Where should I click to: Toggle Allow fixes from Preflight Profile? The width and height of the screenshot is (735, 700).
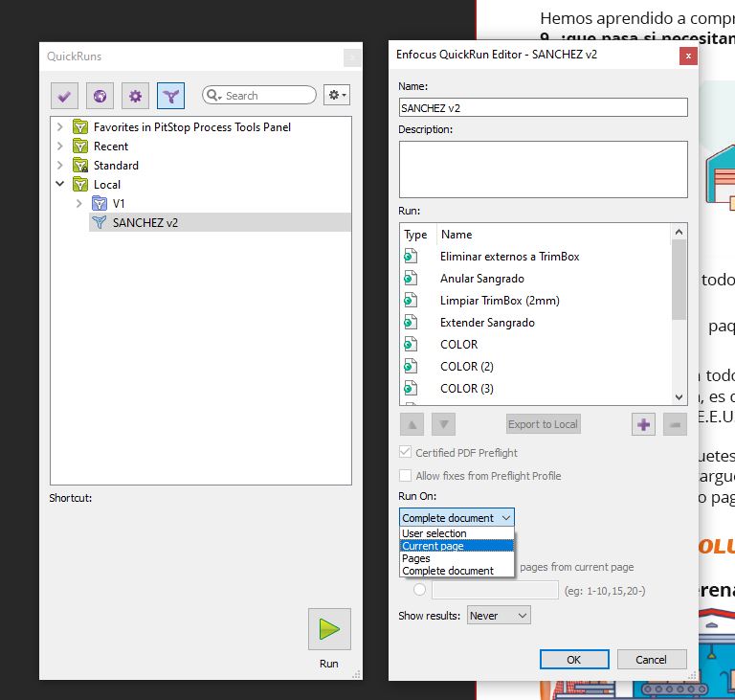405,475
